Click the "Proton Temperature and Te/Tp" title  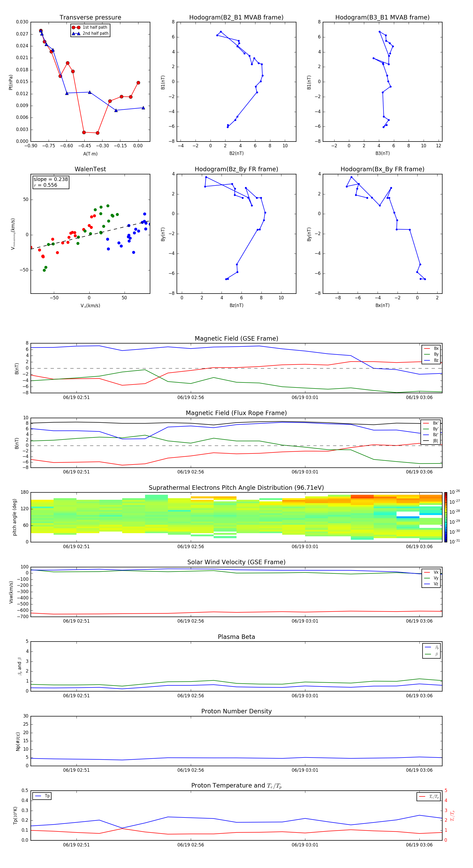coord(236,786)
